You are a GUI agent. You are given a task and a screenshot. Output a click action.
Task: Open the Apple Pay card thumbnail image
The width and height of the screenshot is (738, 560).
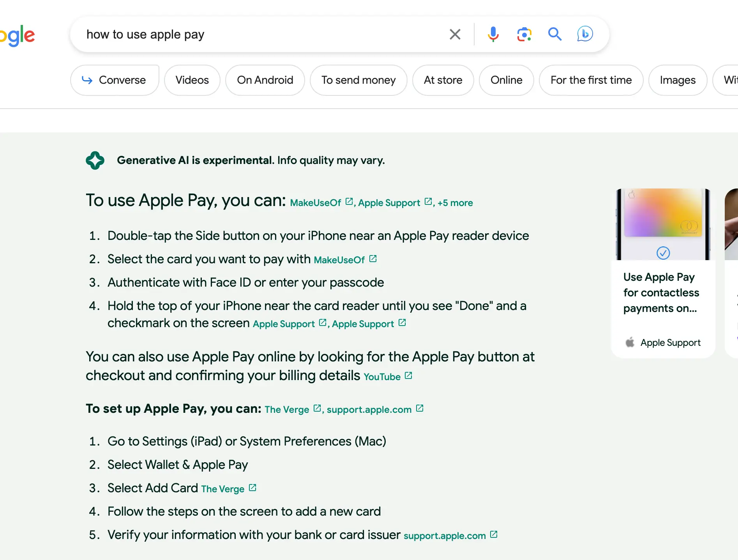coord(663,224)
